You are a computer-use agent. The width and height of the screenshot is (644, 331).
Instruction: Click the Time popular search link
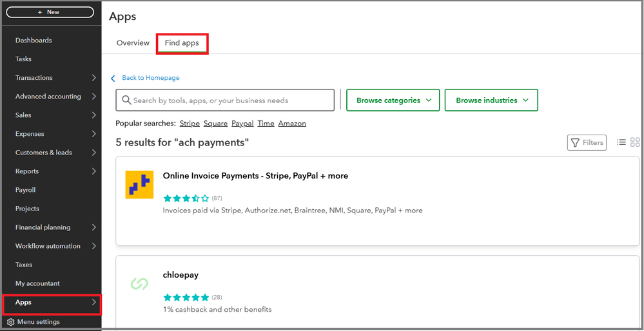(266, 124)
